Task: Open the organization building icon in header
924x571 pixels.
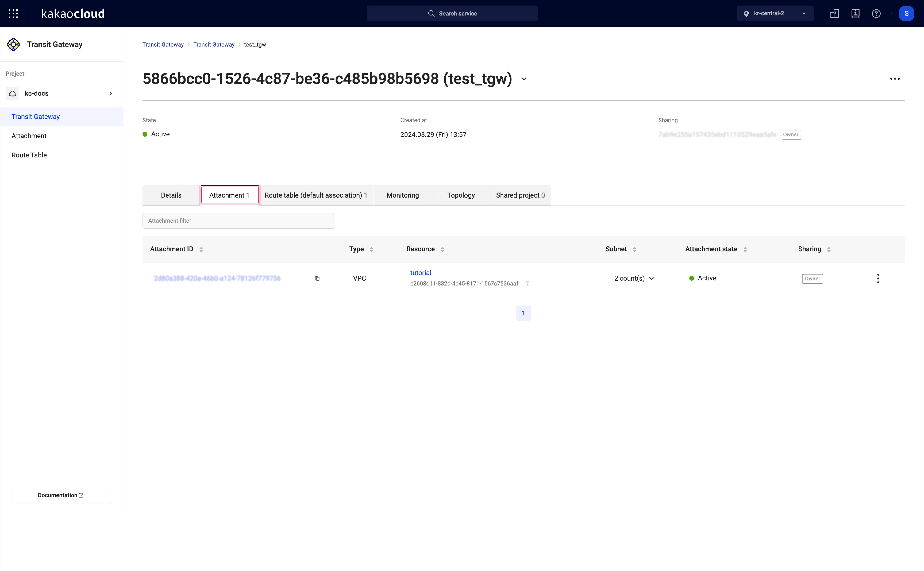Action: click(x=834, y=14)
